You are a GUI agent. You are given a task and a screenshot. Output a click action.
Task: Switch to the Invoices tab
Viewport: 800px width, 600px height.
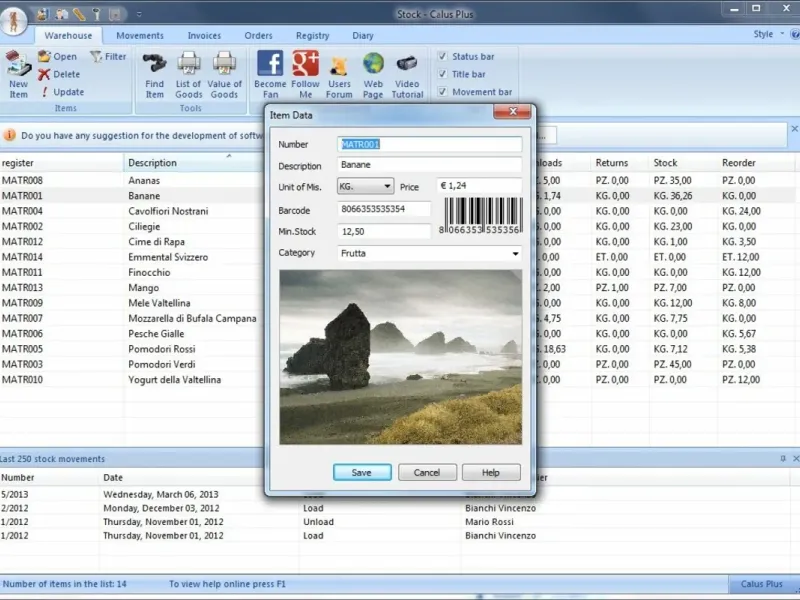pyautogui.click(x=204, y=36)
